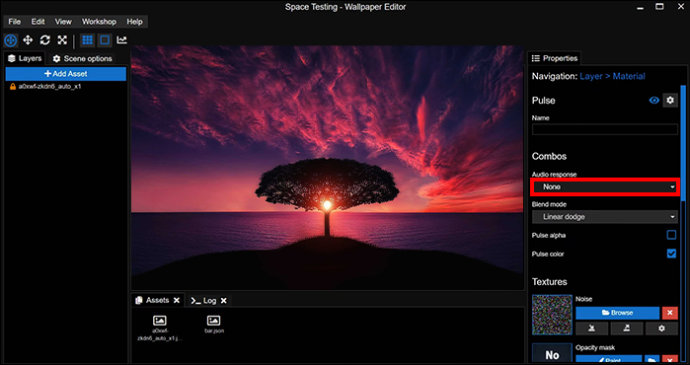Select the scale tool with diagonal arrows

(x=62, y=40)
